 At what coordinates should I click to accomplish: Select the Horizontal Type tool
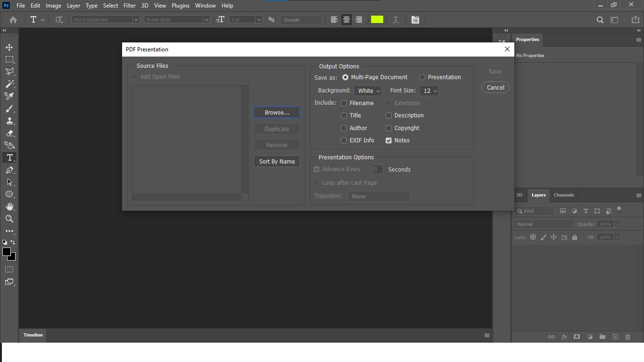pos(9,157)
